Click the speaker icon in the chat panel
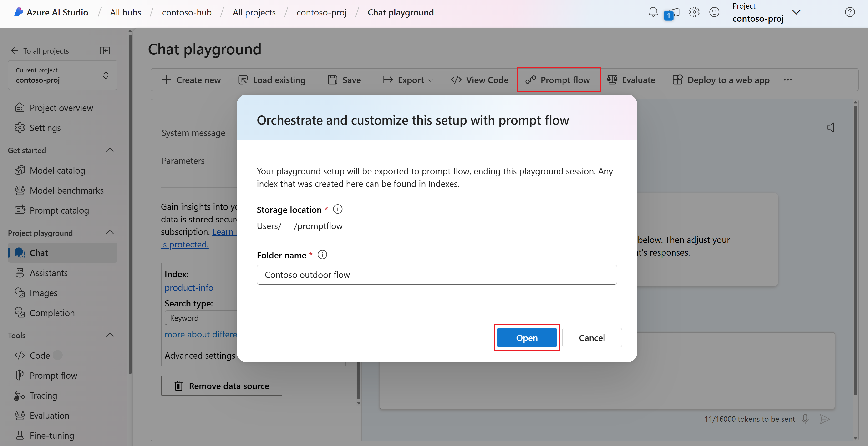 831,127
